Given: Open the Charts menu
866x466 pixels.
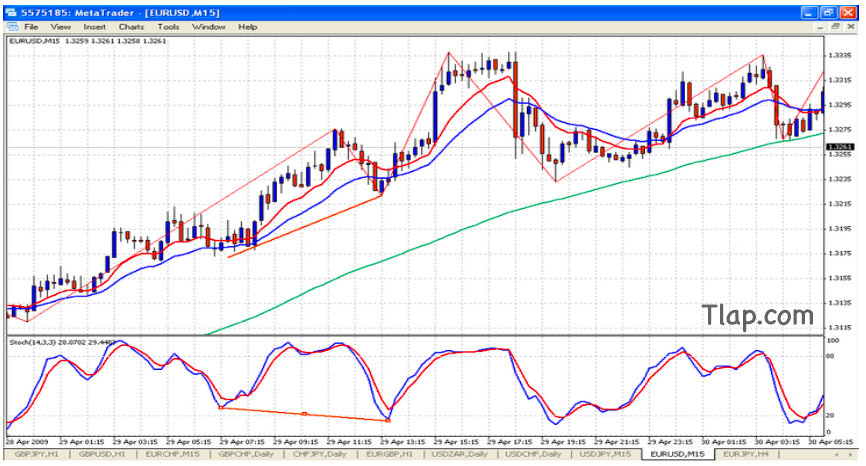Looking at the screenshot, I should (x=131, y=27).
